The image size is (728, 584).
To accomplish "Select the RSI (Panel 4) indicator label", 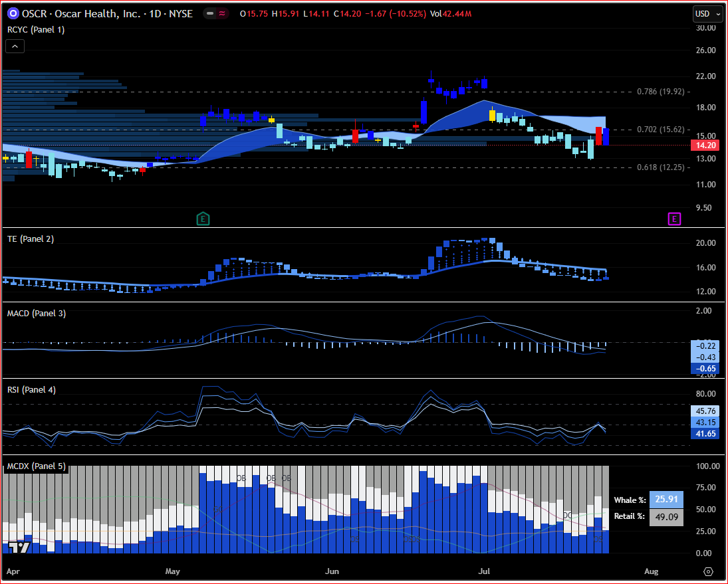I will pyautogui.click(x=31, y=389).
